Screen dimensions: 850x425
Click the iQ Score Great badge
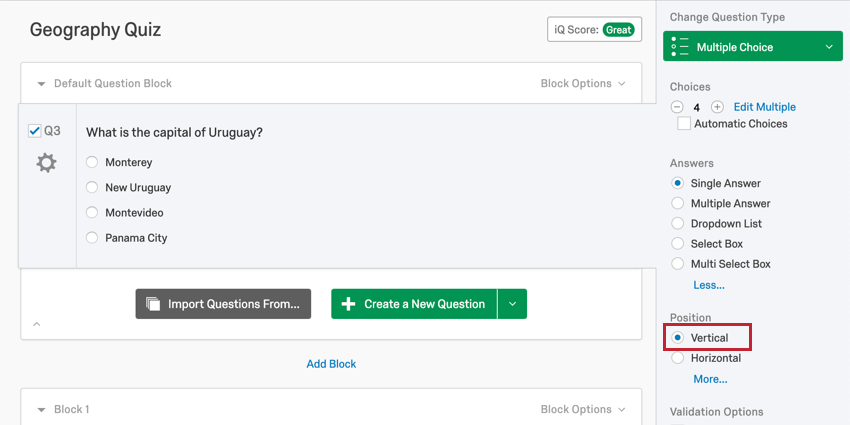pos(619,30)
